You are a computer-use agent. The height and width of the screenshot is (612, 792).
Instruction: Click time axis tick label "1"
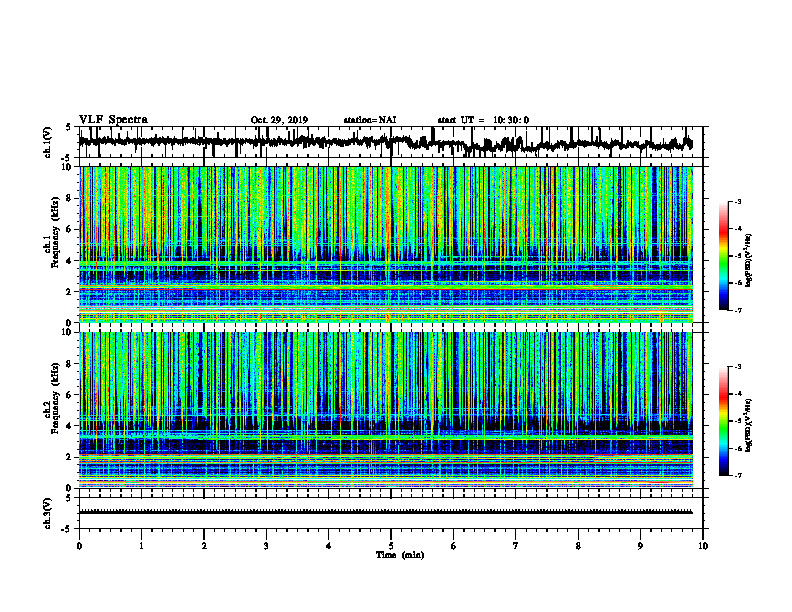pos(141,546)
